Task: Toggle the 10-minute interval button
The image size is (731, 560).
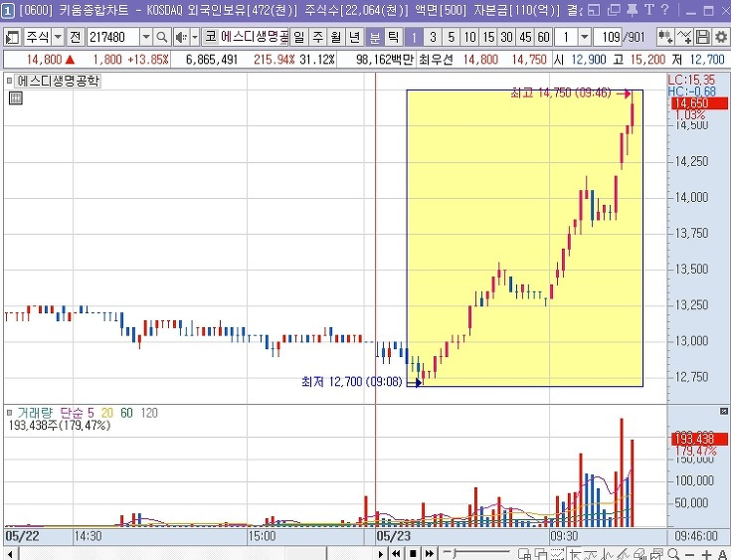Action: 469,37
